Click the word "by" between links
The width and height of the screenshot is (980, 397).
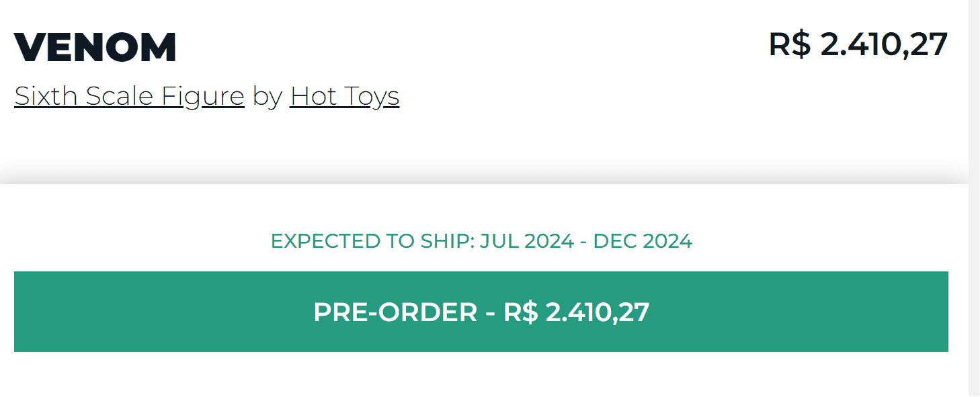click(267, 97)
